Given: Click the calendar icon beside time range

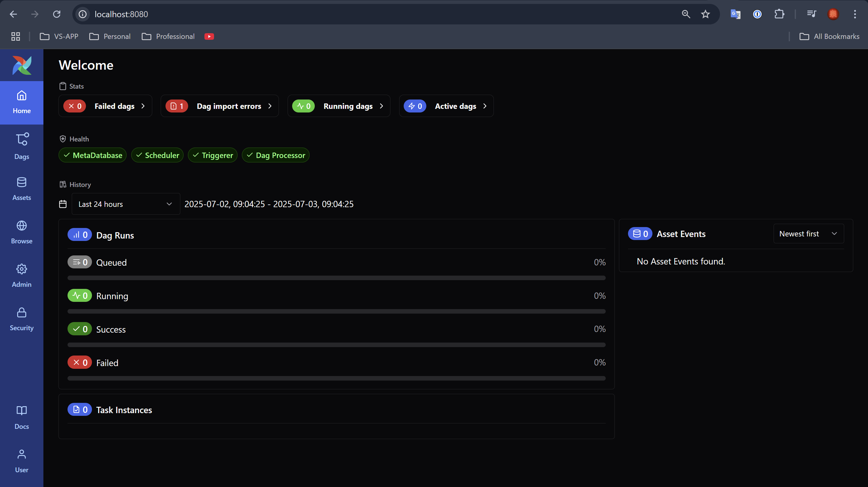Looking at the screenshot, I should (x=63, y=204).
